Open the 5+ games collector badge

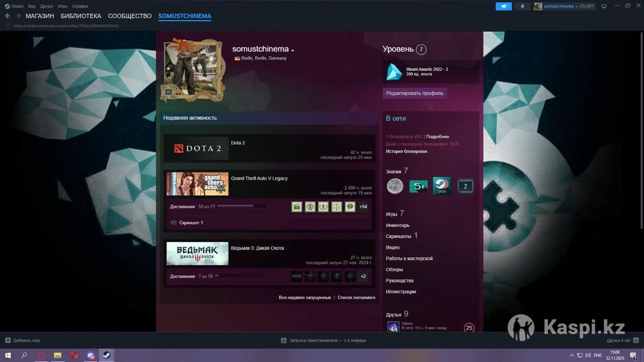419,187
